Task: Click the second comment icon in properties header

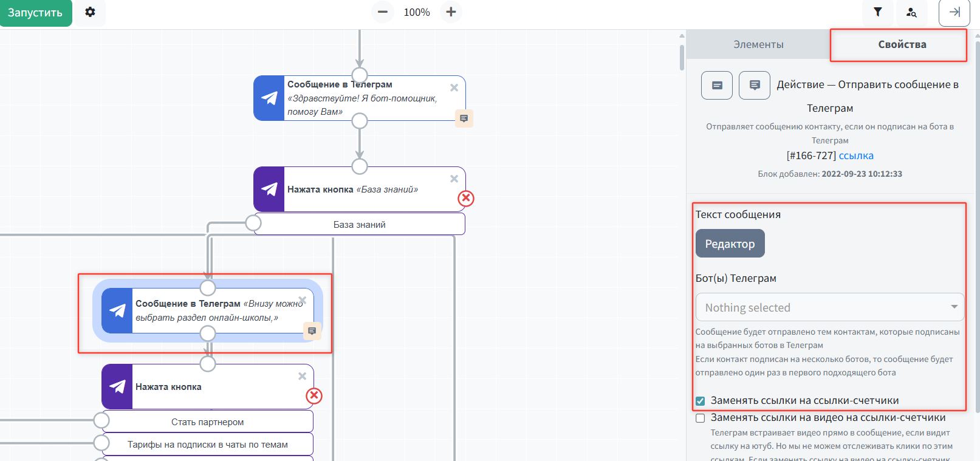Action: pos(754,85)
